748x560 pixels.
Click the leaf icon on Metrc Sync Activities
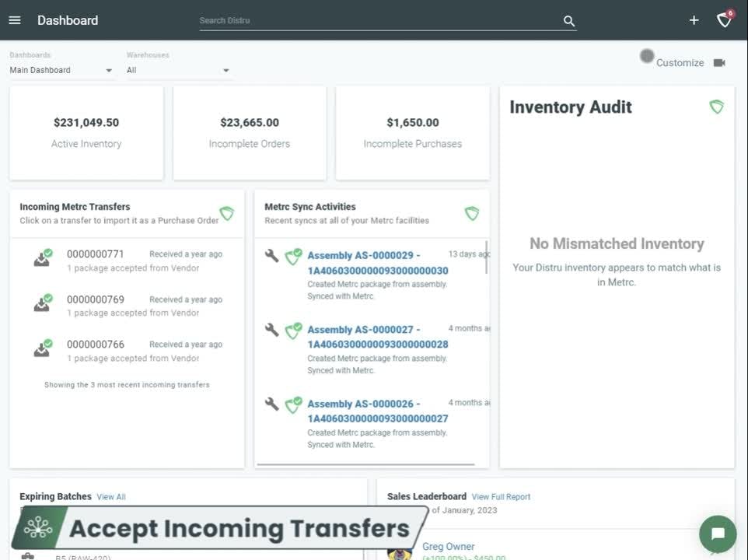coord(472,213)
